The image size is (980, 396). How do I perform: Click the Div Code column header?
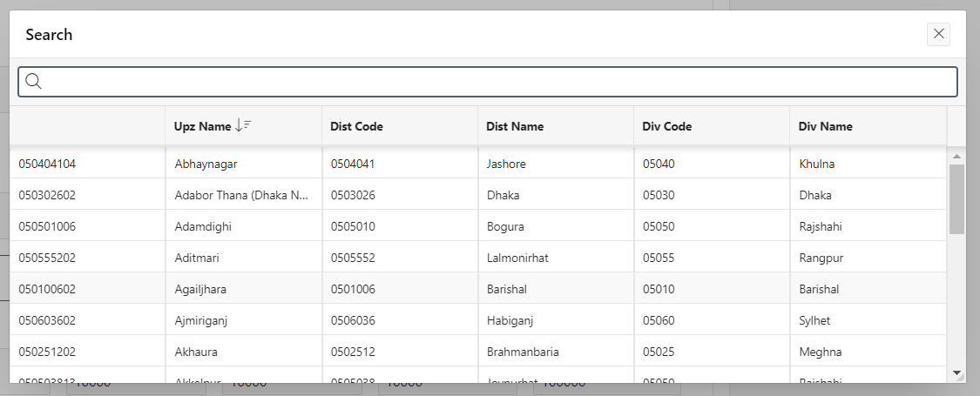click(667, 126)
